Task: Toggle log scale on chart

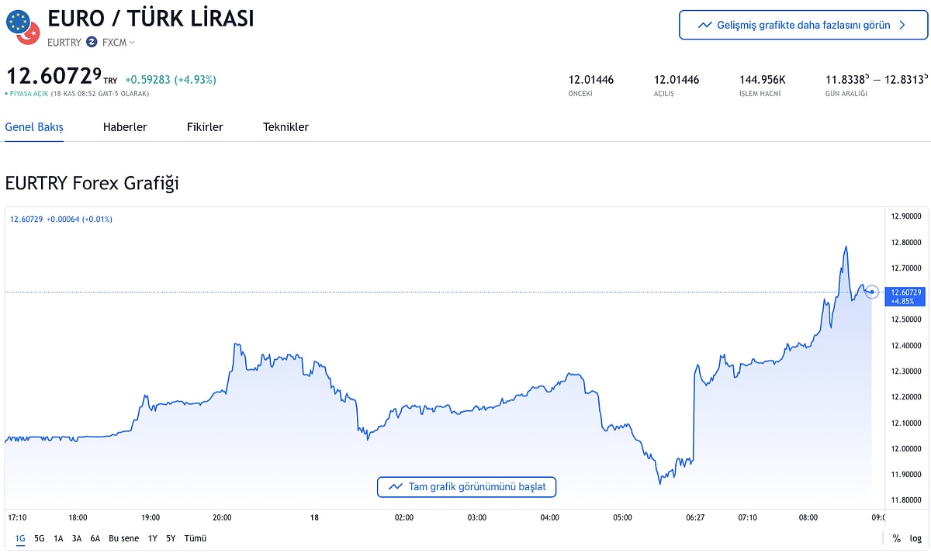Action: click(915, 538)
